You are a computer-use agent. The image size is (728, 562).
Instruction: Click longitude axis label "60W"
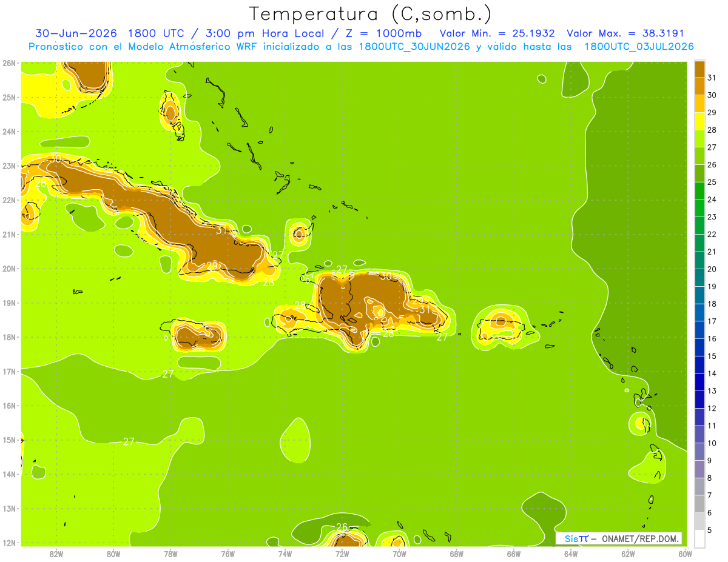tap(685, 554)
